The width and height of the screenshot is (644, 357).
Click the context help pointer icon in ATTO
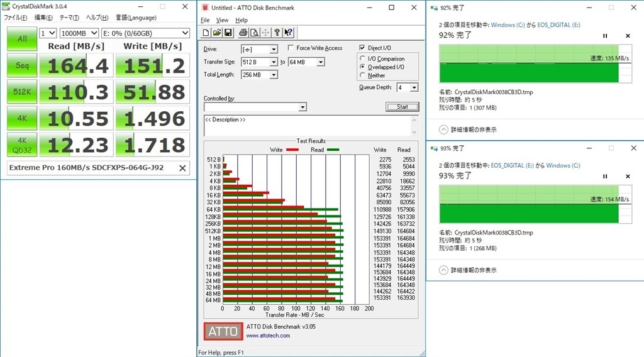tap(288, 33)
